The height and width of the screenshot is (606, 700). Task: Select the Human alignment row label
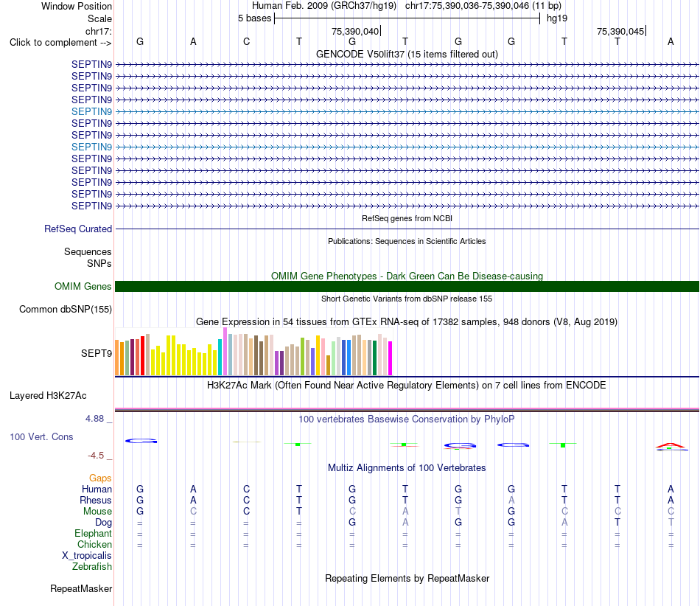click(x=97, y=489)
